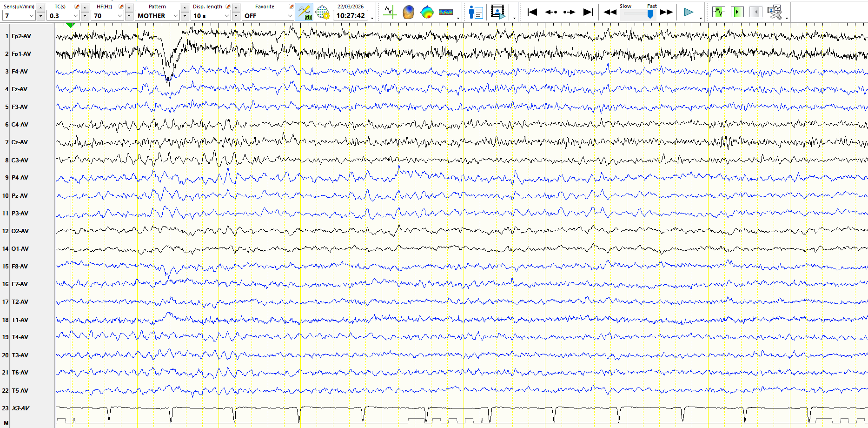This screenshot has height=428, width=868.
Task: Select the F4-AV channel label
Action: pyautogui.click(x=20, y=72)
